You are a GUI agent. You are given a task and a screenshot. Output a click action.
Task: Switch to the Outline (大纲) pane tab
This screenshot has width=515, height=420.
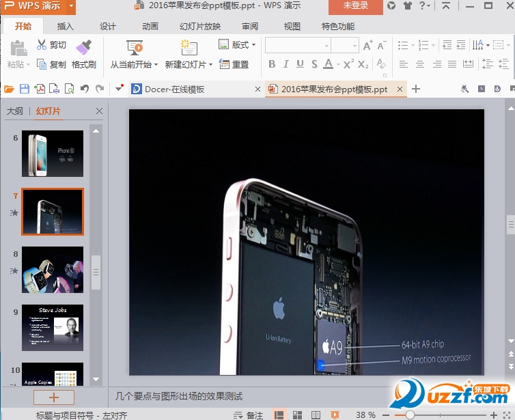click(15, 111)
